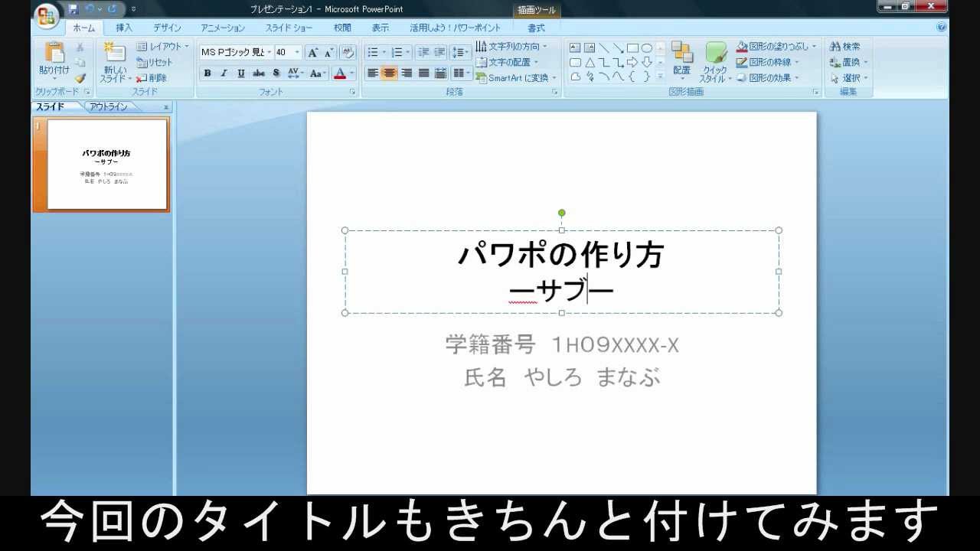Select the Left Brace shape
The width and height of the screenshot is (980, 551).
(632, 77)
